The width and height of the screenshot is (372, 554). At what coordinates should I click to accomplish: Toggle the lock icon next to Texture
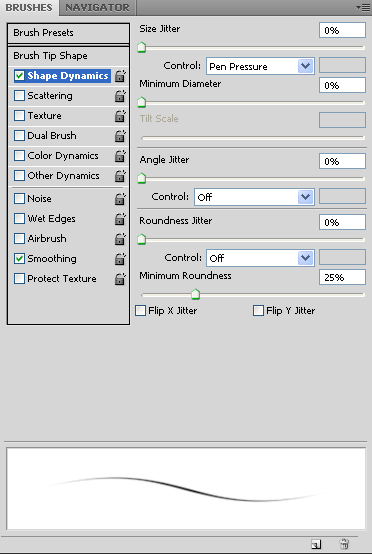click(120, 116)
